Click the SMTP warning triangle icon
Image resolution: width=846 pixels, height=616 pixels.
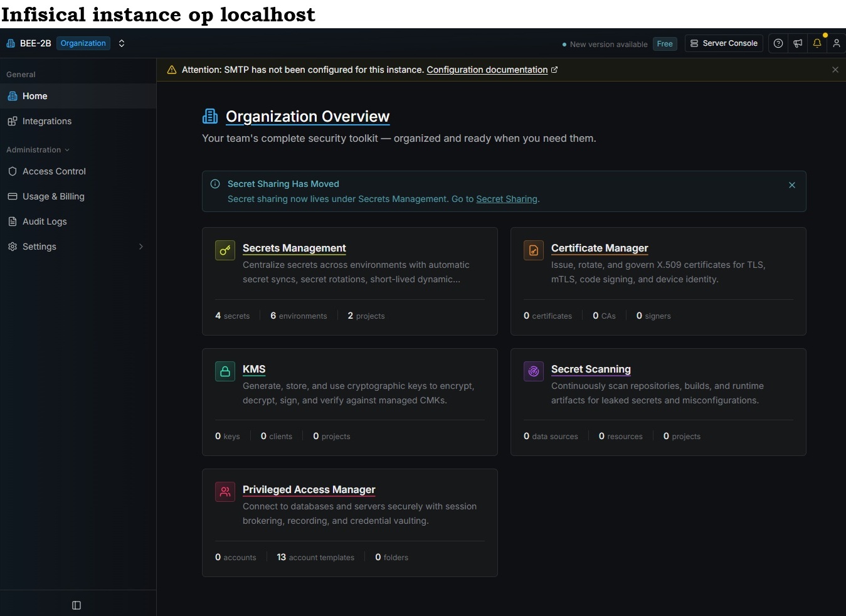[172, 70]
